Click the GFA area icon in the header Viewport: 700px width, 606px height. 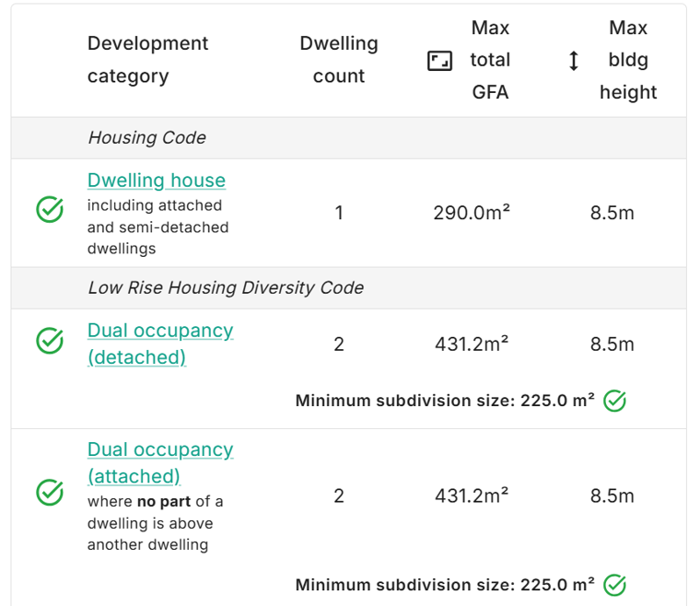[x=439, y=61]
